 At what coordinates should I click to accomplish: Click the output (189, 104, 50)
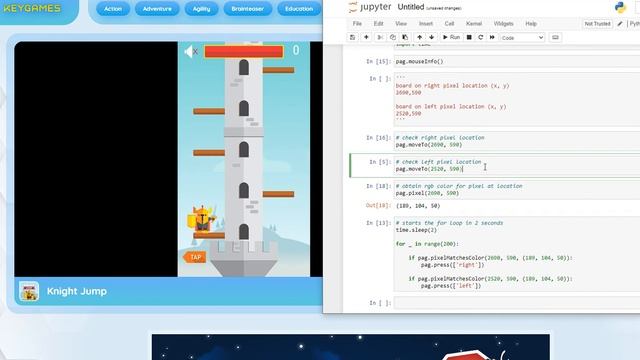(x=418, y=206)
